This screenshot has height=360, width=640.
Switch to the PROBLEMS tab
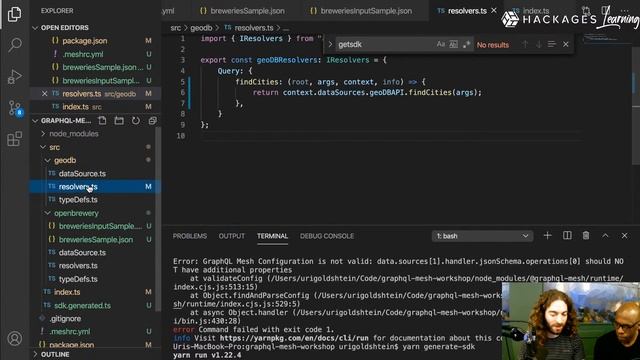pos(190,236)
